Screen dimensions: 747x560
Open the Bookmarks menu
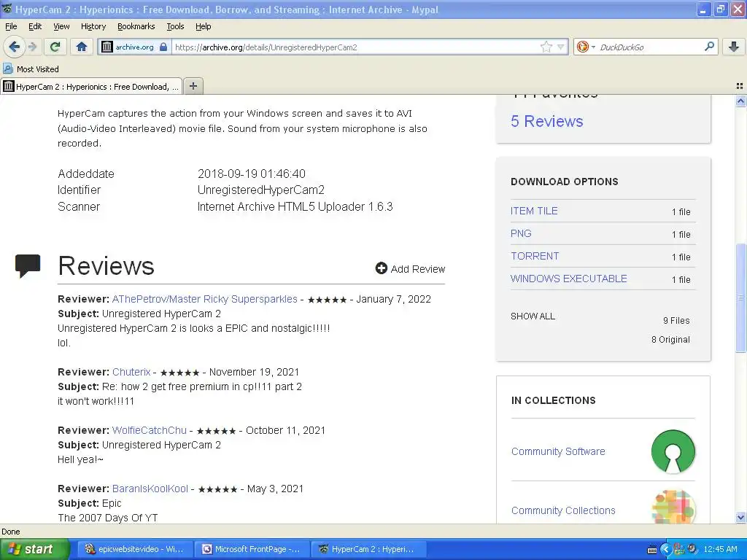[136, 26]
